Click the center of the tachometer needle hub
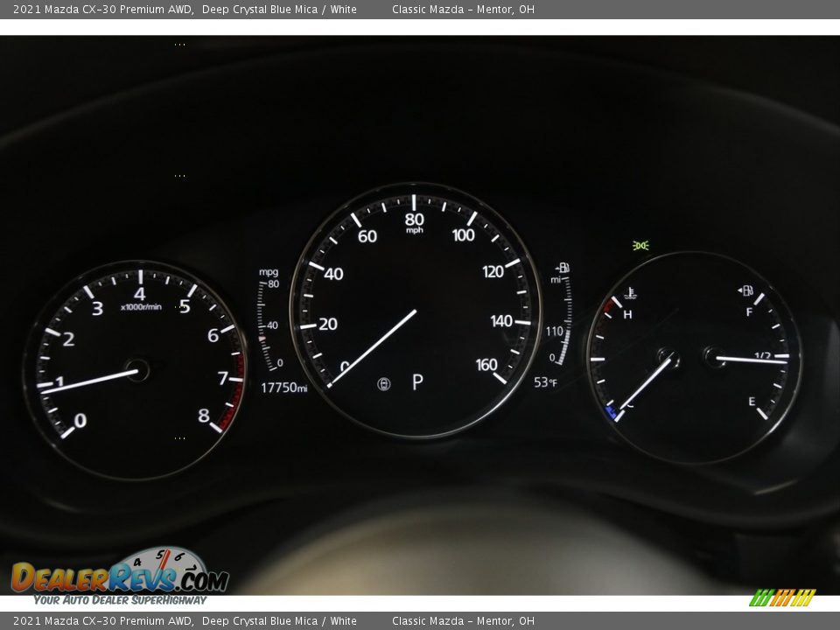 tap(137, 370)
